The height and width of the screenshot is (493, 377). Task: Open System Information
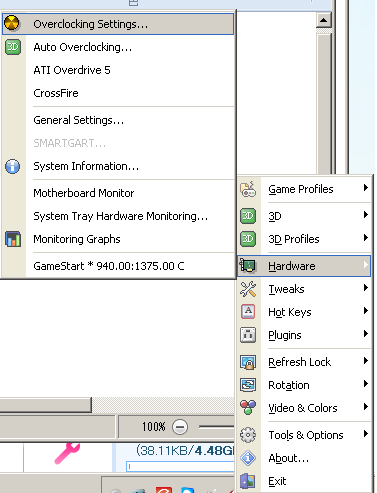[118, 166]
